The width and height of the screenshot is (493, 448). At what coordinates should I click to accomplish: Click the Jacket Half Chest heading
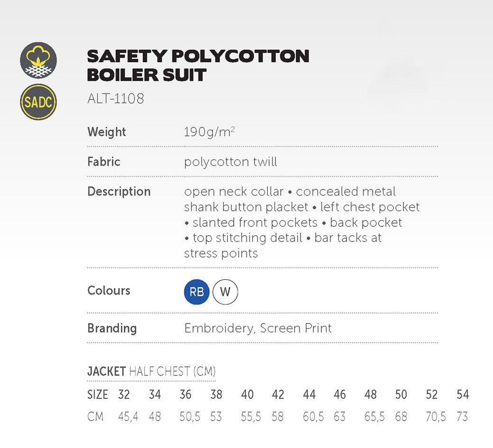click(x=151, y=371)
